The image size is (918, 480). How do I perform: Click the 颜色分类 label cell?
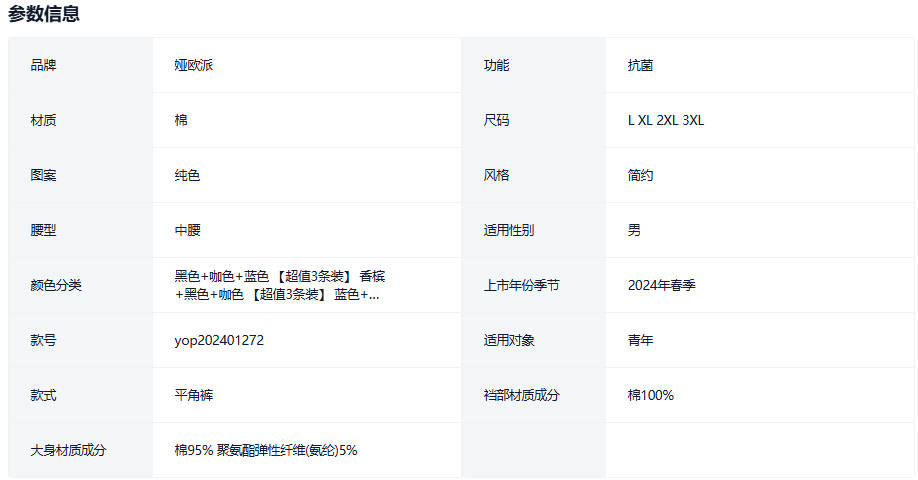(56, 285)
